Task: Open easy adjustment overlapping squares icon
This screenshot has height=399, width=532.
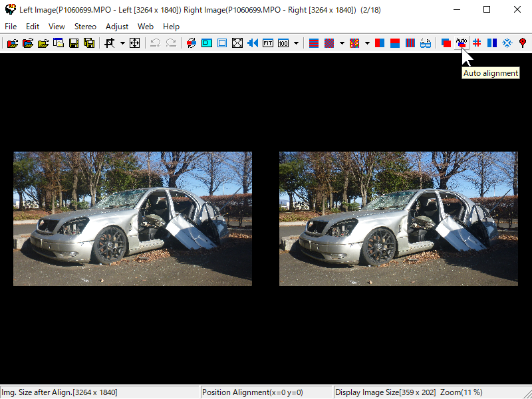Action: click(446, 43)
